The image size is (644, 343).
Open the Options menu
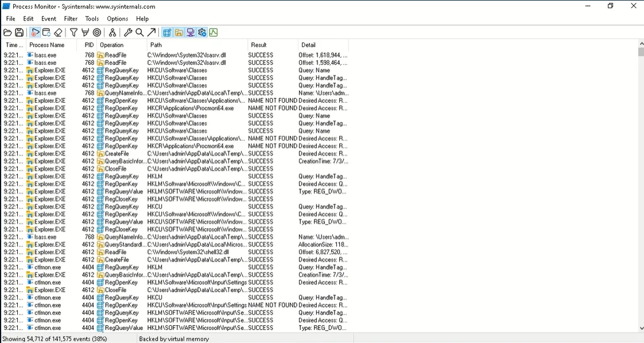(x=118, y=18)
